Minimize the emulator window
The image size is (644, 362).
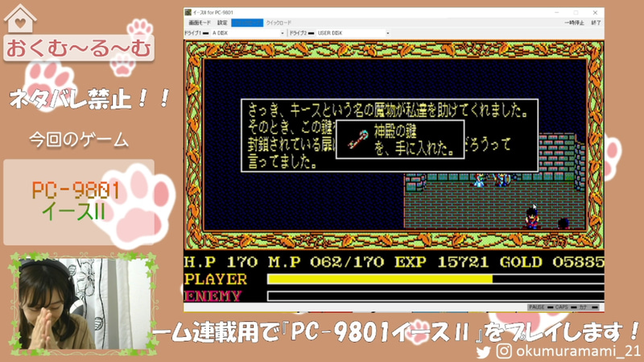click(x=557, y=13)
